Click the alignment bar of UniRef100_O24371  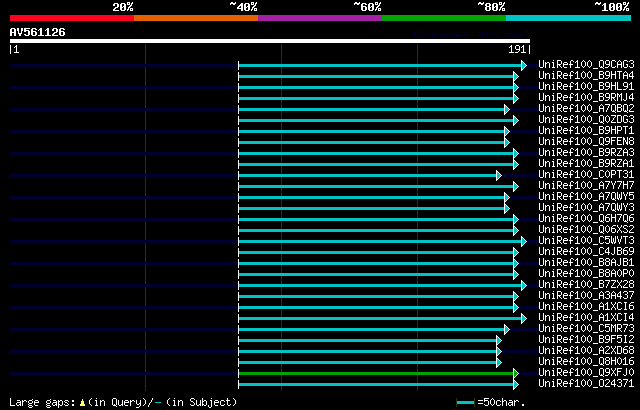pos(376,384)
